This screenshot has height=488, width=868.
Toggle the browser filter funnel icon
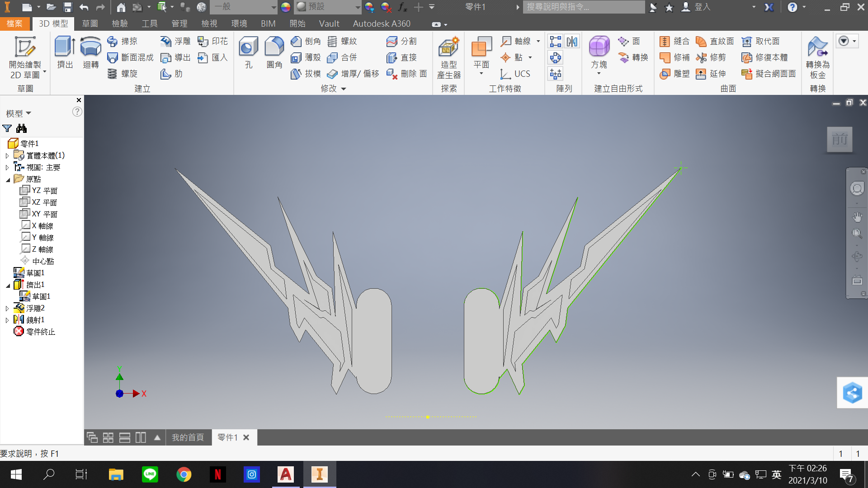point(7,128)
